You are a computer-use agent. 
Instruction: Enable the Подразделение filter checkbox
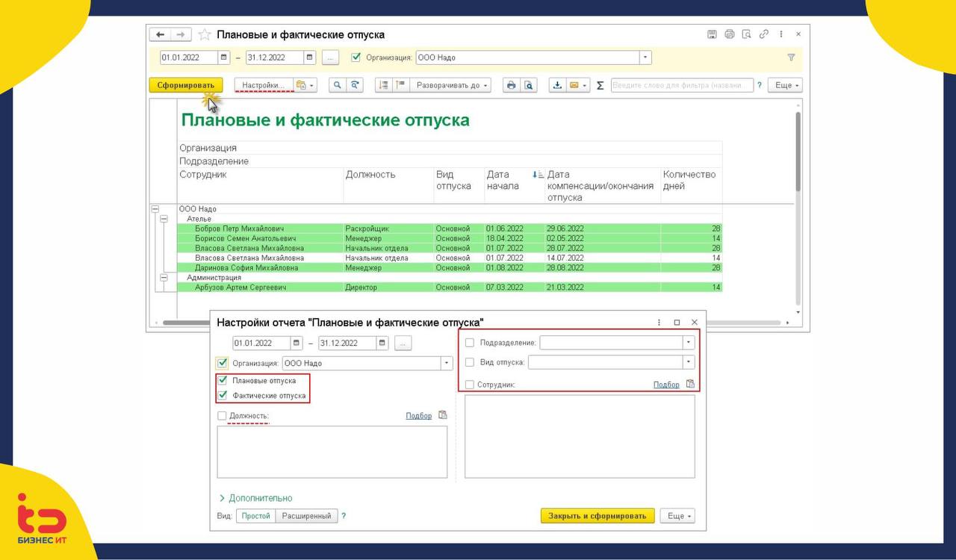pyautogui.click(x=470, y=343)
